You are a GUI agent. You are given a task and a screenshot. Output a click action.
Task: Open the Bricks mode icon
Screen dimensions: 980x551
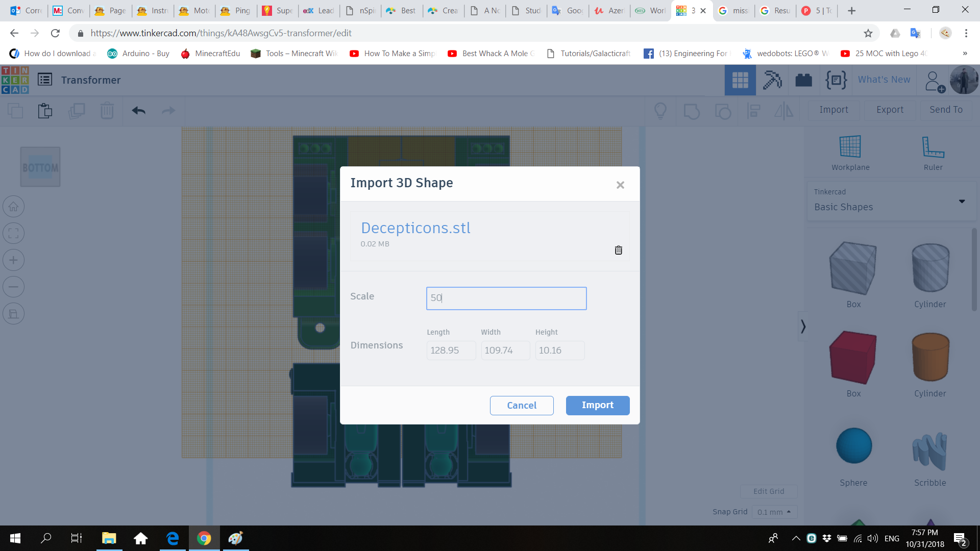[803, 80]
